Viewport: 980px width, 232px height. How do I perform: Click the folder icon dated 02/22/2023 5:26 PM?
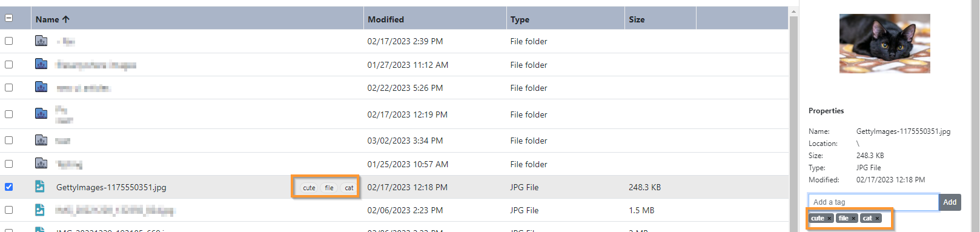point(41,87)
